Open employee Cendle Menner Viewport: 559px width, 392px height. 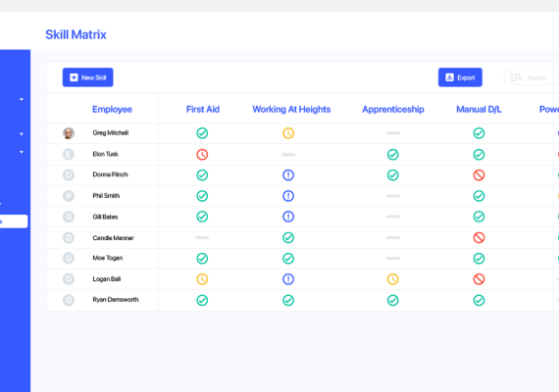pos(113,238)
